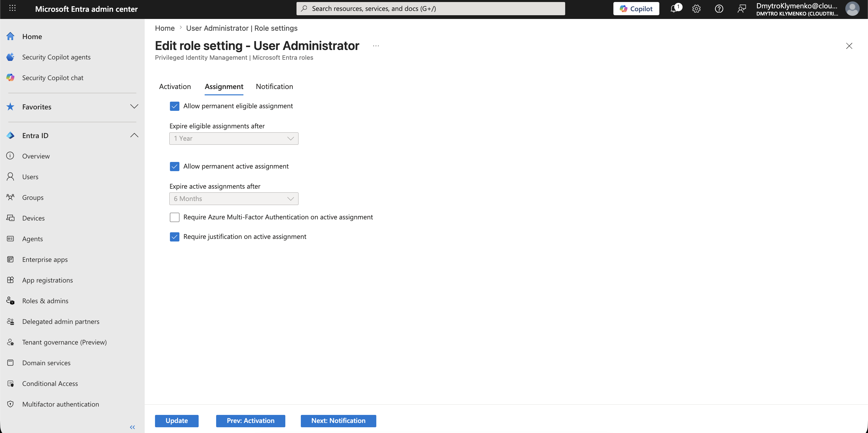Image resolution: width=868 pixels, height=433 pixels.
Task: Select the Assignment tab
Action: [224, 87]
